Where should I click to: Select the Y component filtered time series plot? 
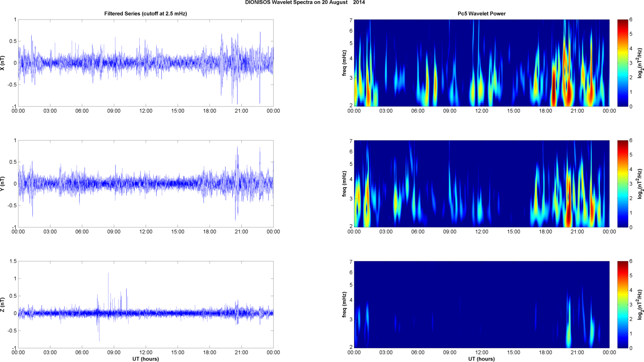[x=146, y=184]
